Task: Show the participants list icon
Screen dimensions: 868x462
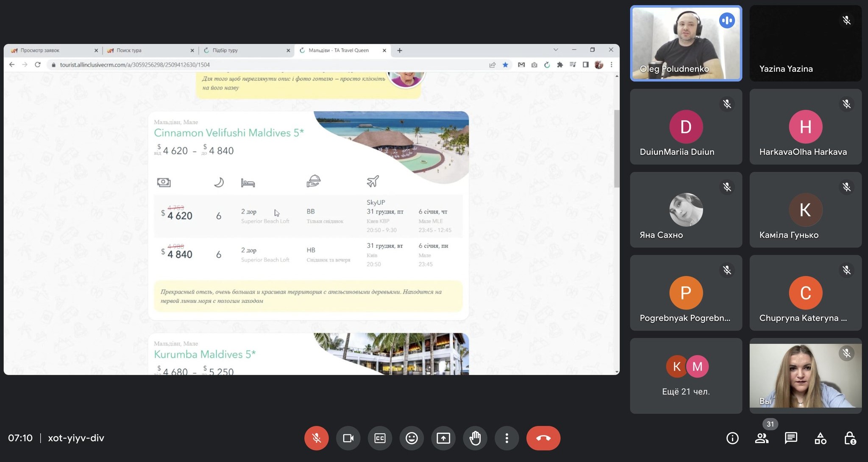Action: pyautogui.click(x=762, y=438)
